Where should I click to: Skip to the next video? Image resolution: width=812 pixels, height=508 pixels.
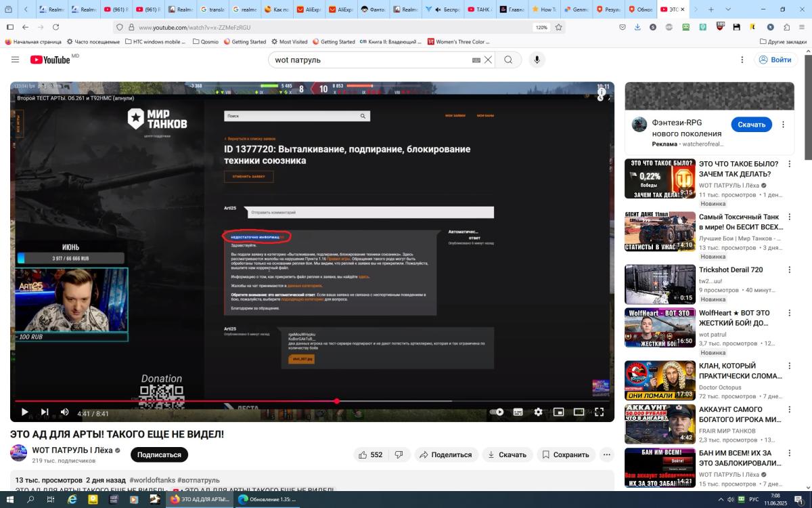(45, 412)
